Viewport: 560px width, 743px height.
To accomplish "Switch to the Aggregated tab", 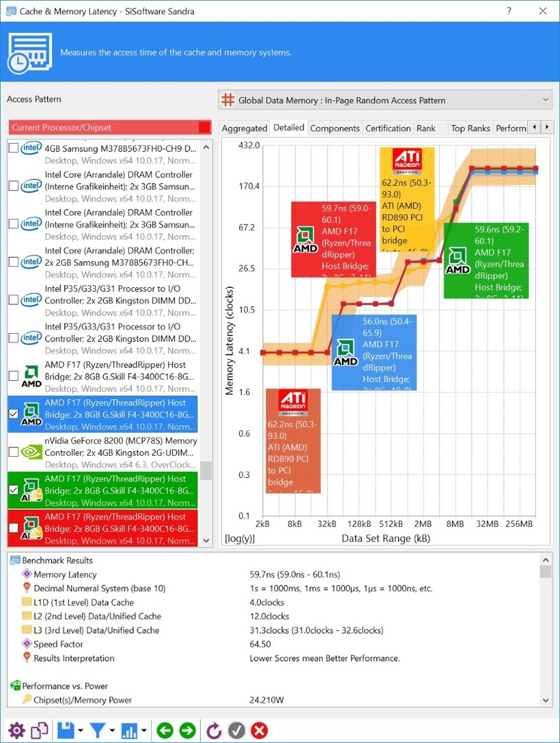I will click(x=245, y=128).
